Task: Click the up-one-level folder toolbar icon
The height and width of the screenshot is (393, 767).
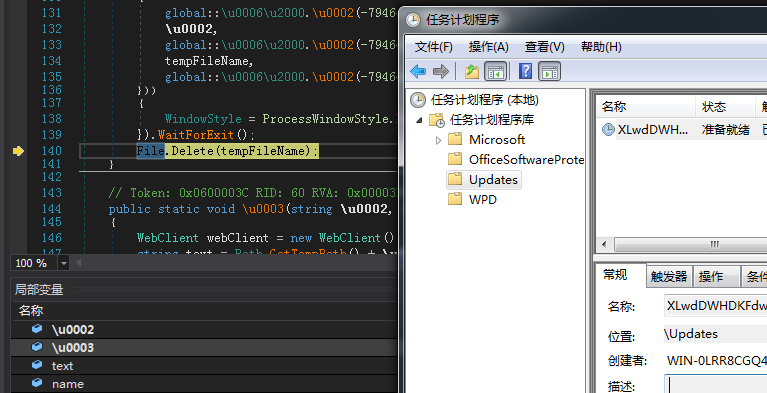Action: tap(472, 71)
